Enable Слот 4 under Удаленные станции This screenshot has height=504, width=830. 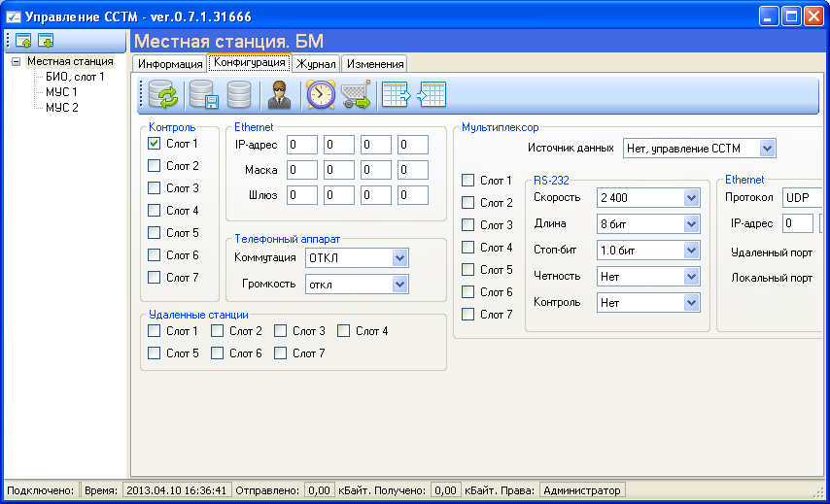click(343, 331)
